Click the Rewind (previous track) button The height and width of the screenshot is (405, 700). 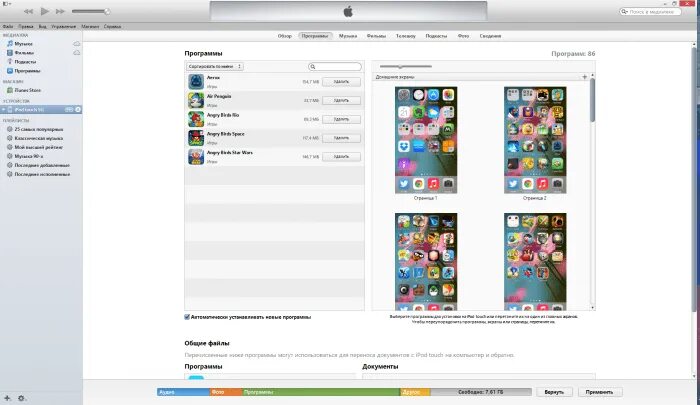coord(28,11)
